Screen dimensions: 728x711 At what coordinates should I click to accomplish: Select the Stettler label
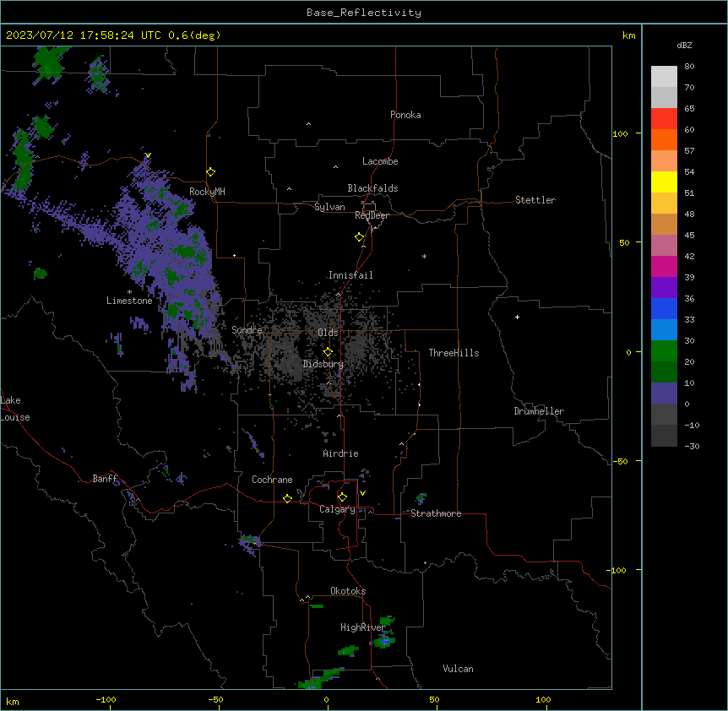(x=535, y=200)
